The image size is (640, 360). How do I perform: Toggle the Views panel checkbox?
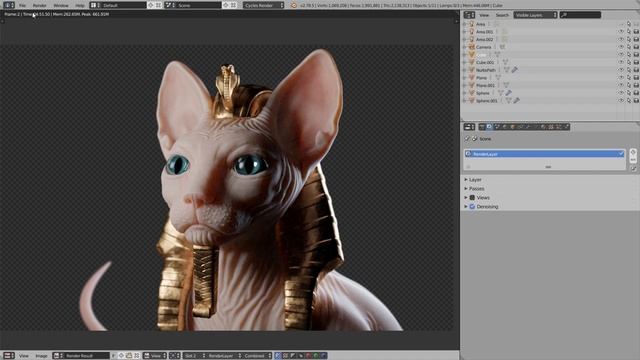click(472, 198)
